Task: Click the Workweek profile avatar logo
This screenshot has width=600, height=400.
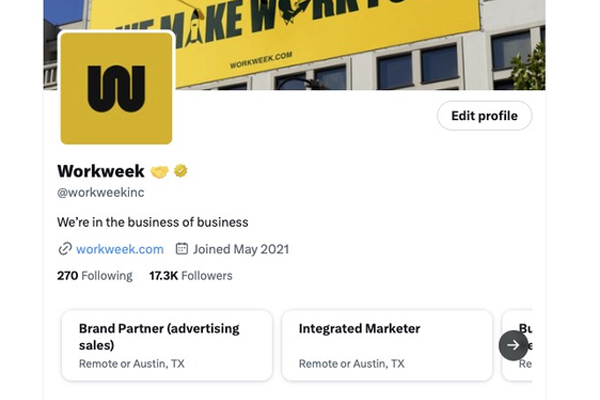Action: [116, 88]
